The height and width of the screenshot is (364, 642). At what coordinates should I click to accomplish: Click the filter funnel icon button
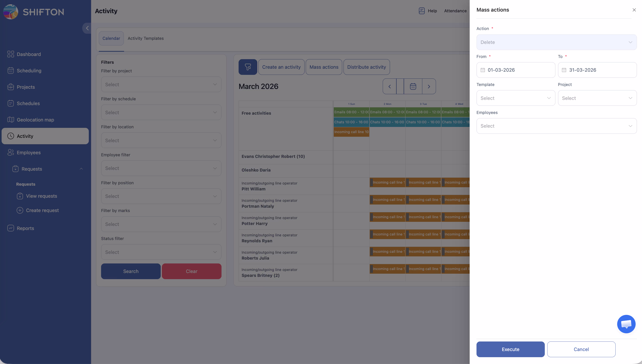pos(248,67)
